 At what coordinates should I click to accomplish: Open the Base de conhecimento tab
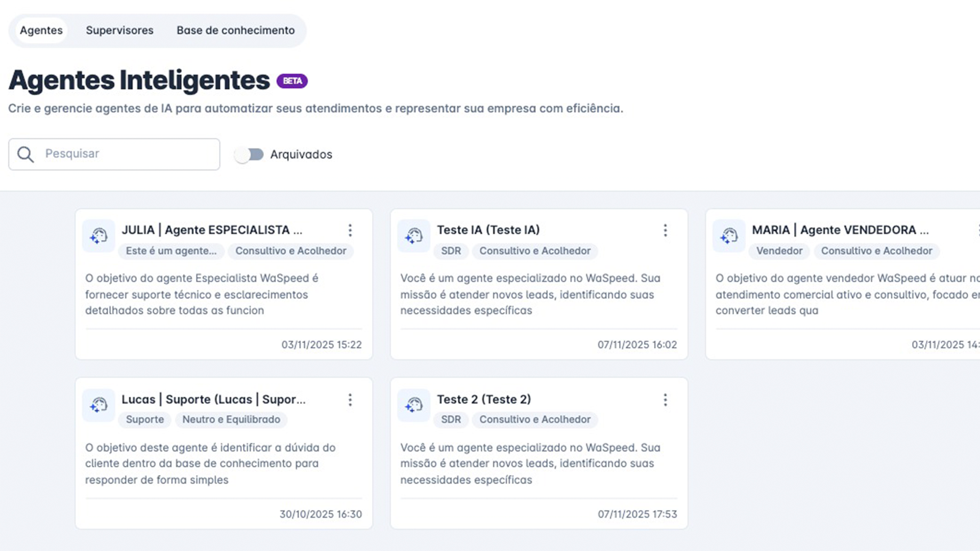click(x=235, y=31)
